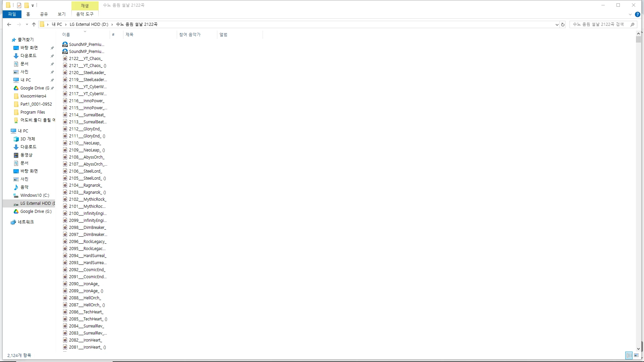This screenshot has height=362, width=644.
Task: Click the Refresh button beside address bar
Action: (563, 24)
